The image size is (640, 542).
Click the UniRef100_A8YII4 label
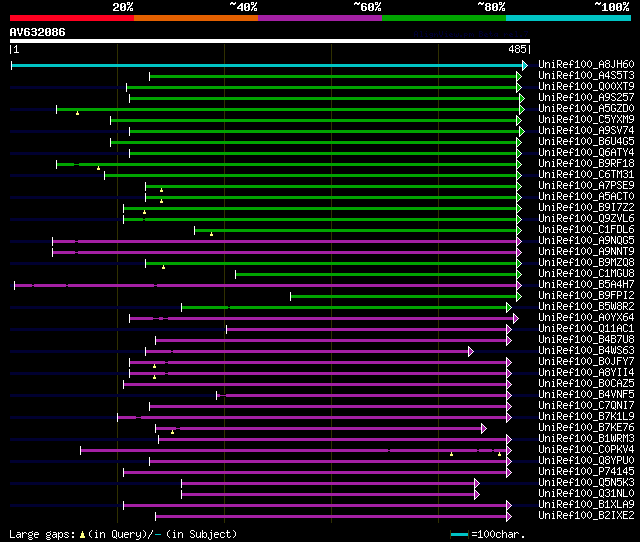586,373
